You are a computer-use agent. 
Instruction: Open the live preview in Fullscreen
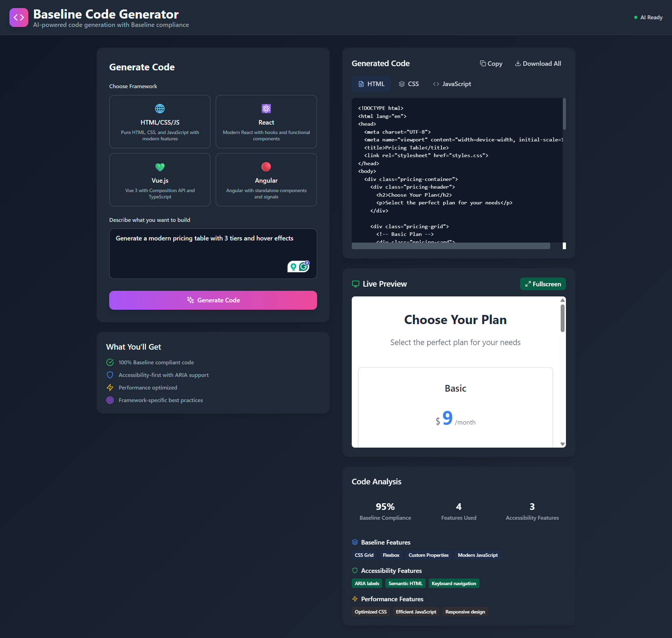(542, 284)
